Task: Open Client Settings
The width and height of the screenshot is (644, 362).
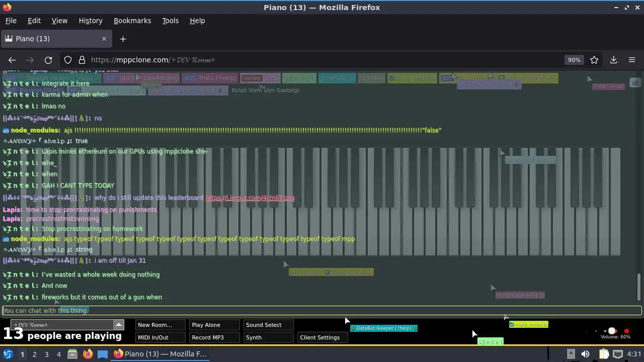Action: (x=323, y=337)
